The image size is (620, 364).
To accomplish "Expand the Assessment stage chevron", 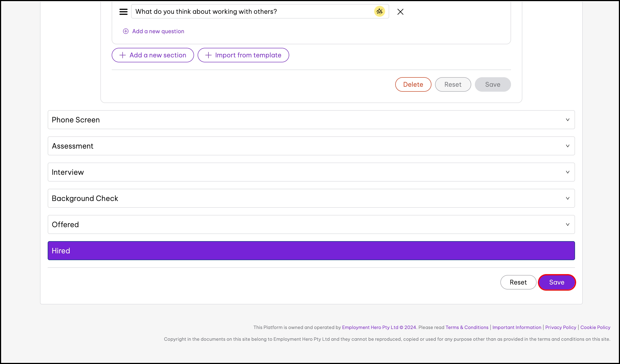I will 567,146.
